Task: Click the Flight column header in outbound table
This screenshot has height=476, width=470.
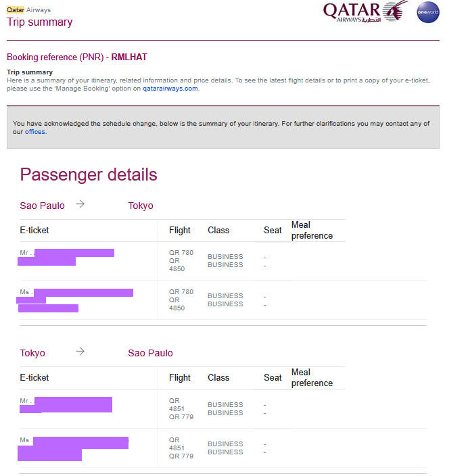Action: click(180, 230)
